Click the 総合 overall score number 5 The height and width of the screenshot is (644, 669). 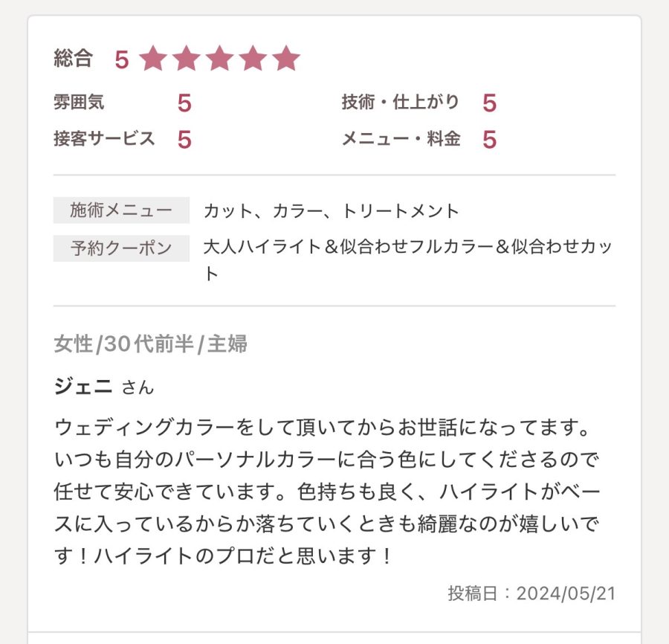coord(122,60)
